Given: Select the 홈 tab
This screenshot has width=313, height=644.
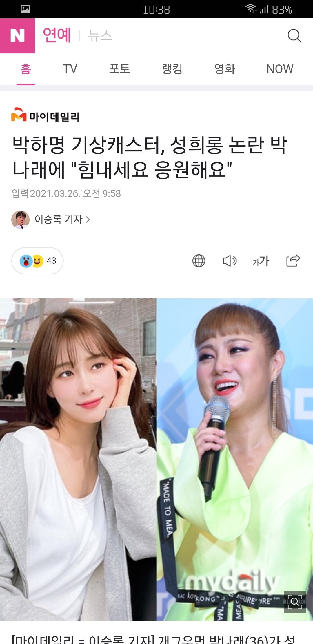Looking at the screenshot, I should coord(26,69).
